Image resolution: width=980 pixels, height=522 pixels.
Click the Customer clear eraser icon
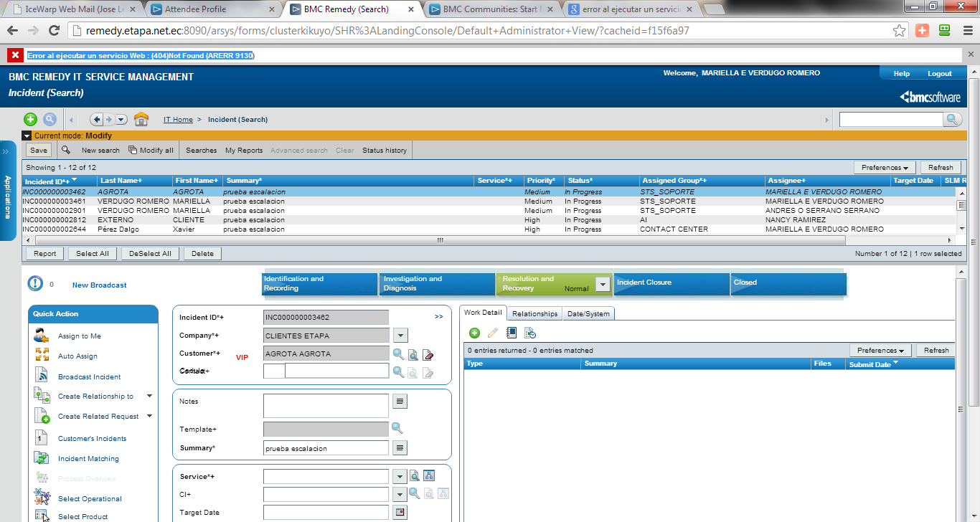pos(428,354)
